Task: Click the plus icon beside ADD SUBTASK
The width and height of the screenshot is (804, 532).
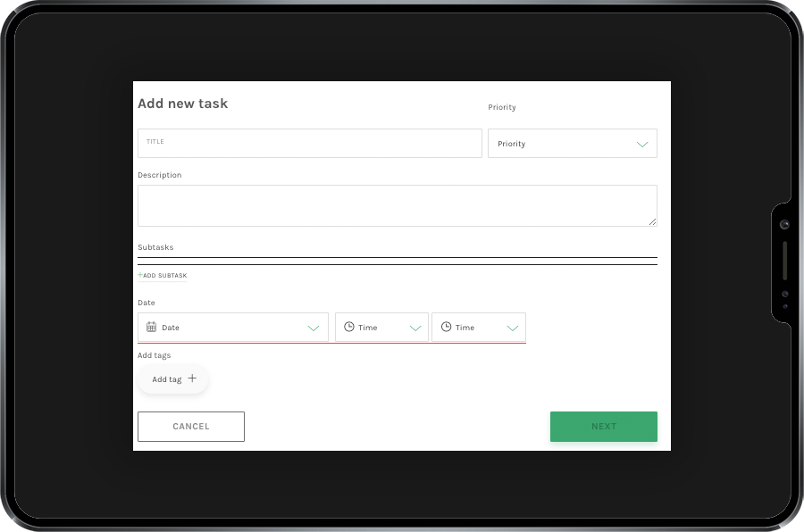Action: [140, 275]
